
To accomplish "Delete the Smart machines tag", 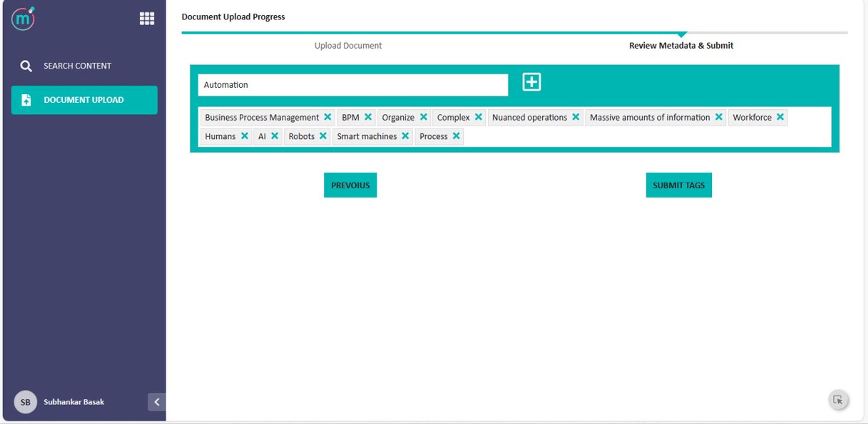I will pyautogui.click(x=405, y=136).
